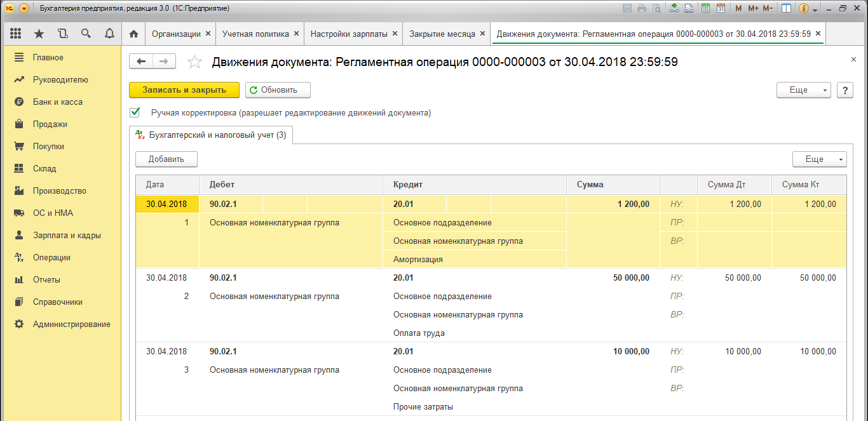Image resolution: width=868 pixels, height=421 pixels.
Task: Toggle the Ручная корректировка checkbox
Action: coord(135,112)
